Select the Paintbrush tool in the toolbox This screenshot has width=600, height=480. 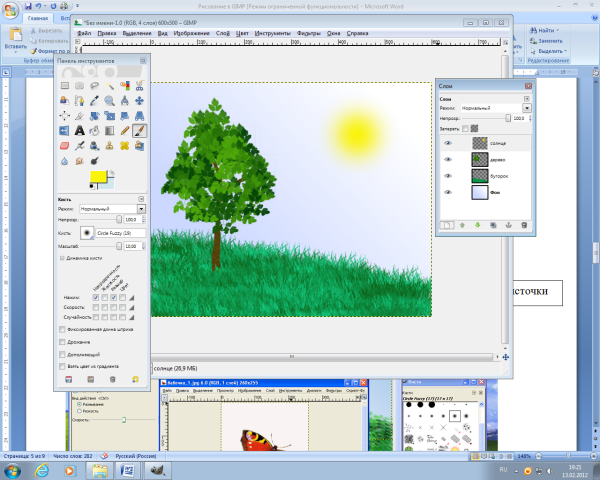(x=139, y=130)
